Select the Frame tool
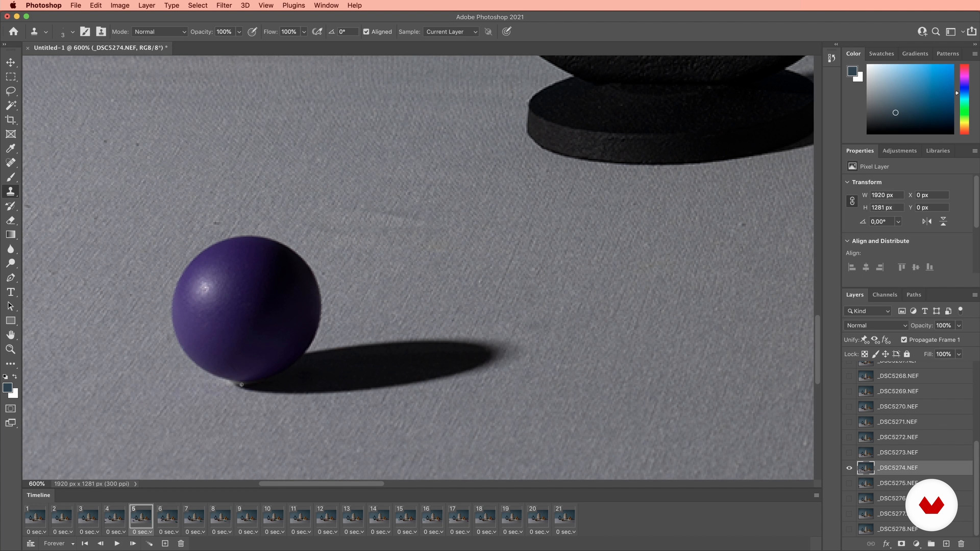The image size is (980, 551). click(x=11, y=134)
